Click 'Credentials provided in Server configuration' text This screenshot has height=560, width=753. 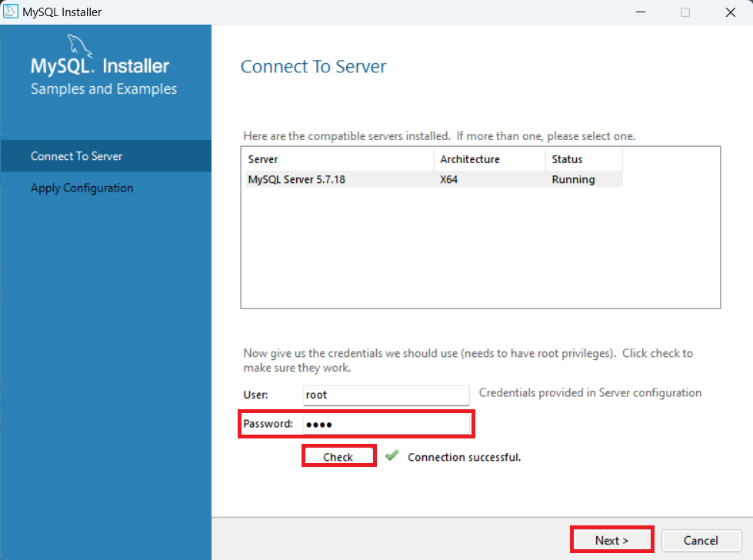tap(590, 393)
